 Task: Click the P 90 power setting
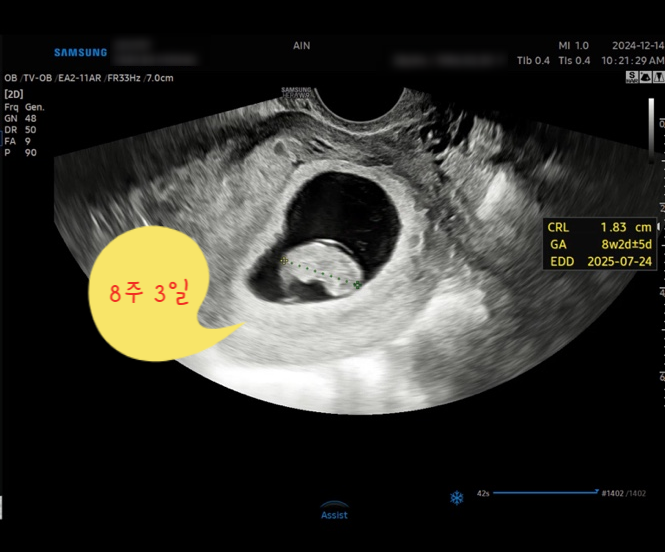tap(20, 153)
